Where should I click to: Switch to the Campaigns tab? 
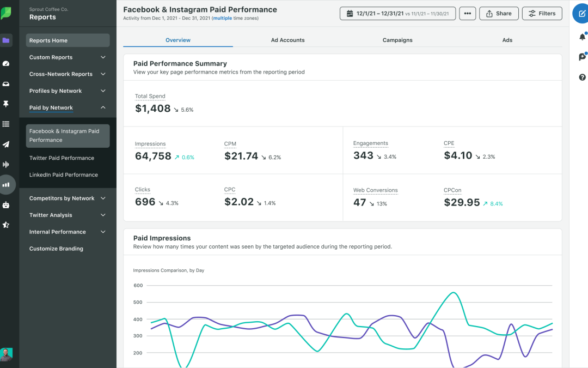click(397, 40)
